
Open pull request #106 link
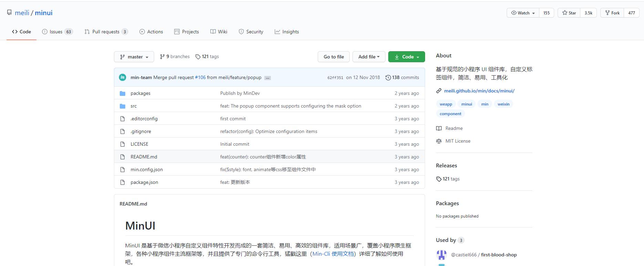click(200, 77)
